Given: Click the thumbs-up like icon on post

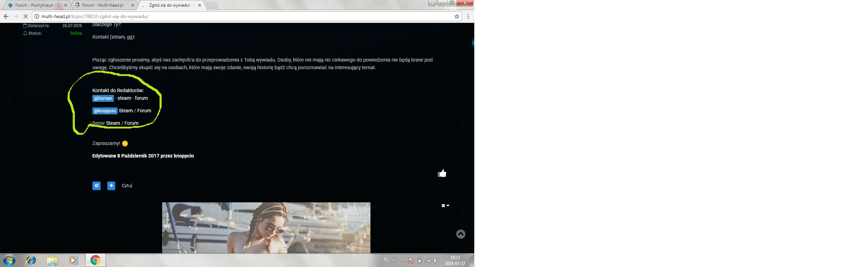Looking at the screenshot, I should [442, 173].
